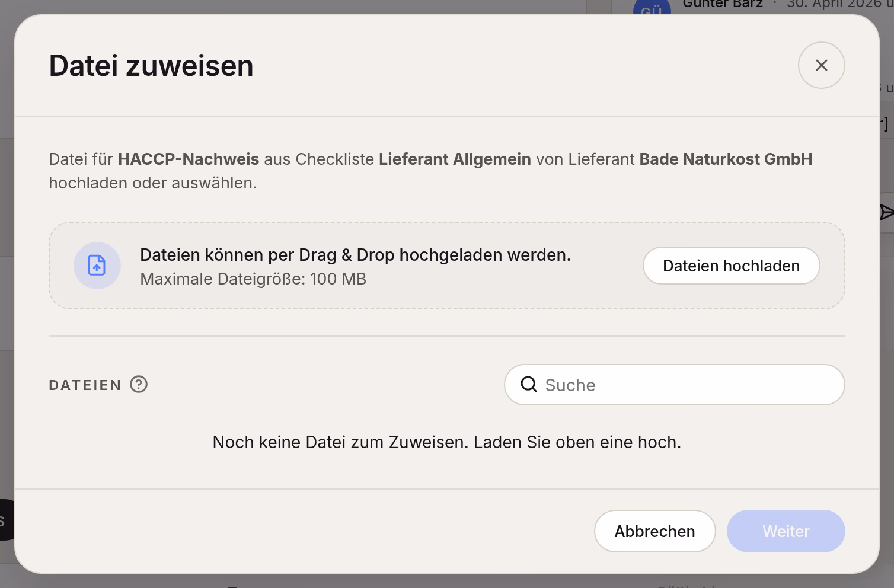Click the 'Maximale Dateigröße: 100 MB' text
The image size is (894, 588).
253,279
